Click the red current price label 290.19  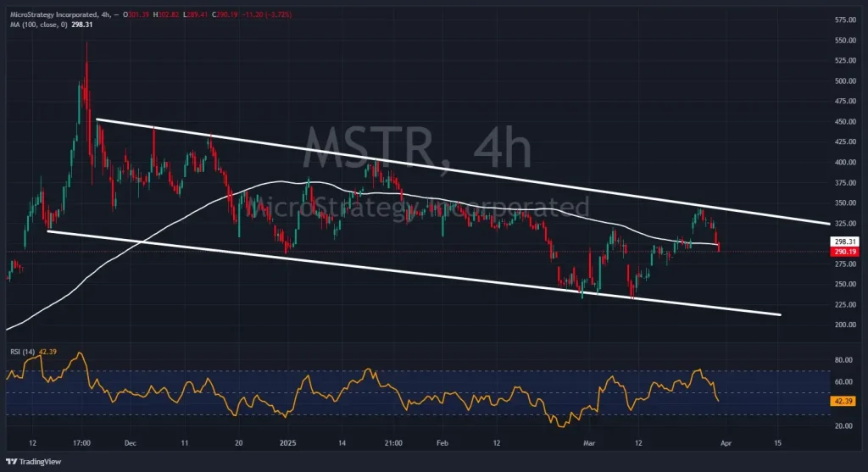click(x=845, y=252)
